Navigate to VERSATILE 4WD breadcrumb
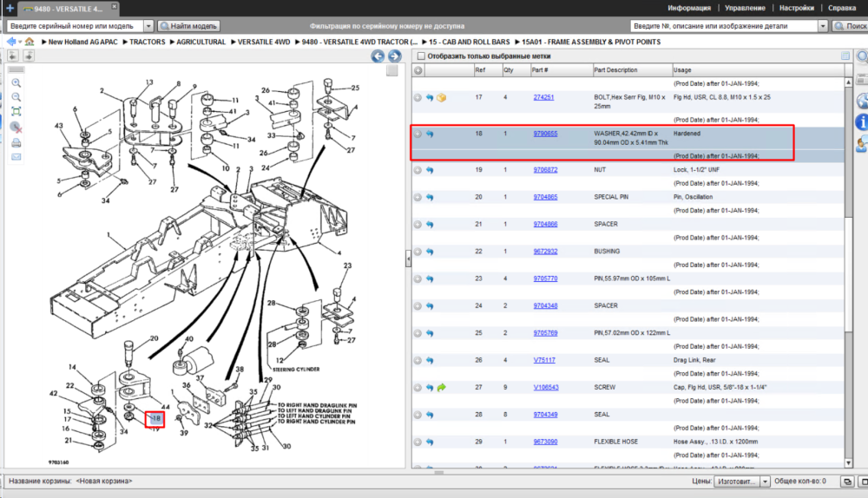The image size is (868, 498). 264,42
